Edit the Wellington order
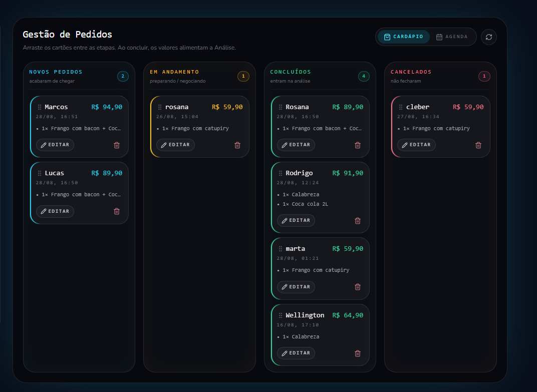This screenshot has width=537, height=392. point(296,353)
